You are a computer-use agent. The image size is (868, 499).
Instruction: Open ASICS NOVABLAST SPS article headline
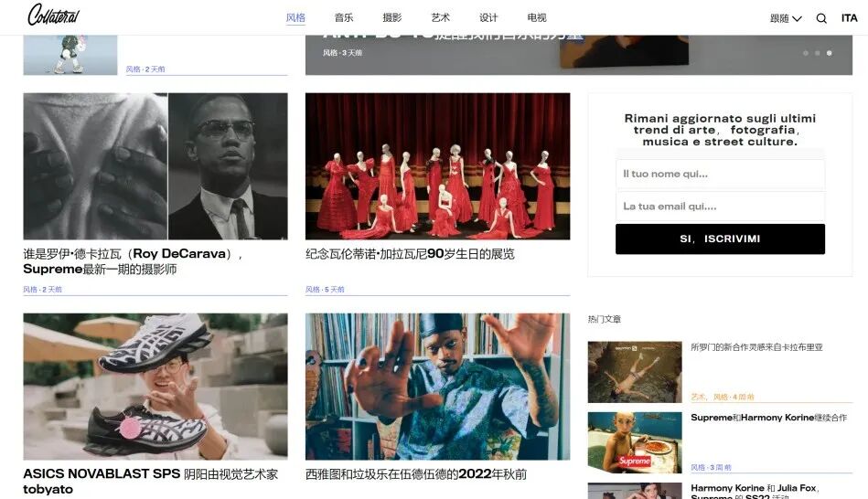point(151,482)
